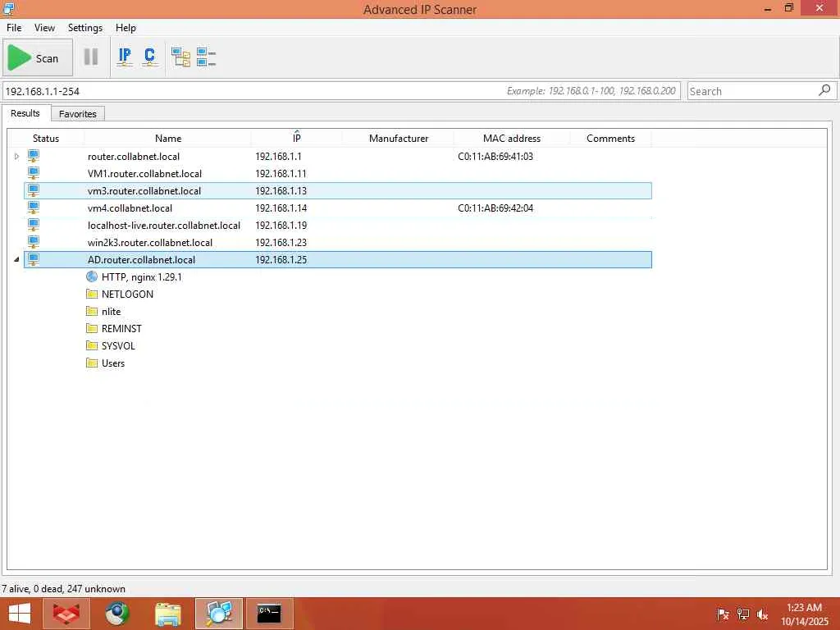Open the View menu
Viewport: 840px width, 630px height.
pyautogui.click(x=44, y=28)
